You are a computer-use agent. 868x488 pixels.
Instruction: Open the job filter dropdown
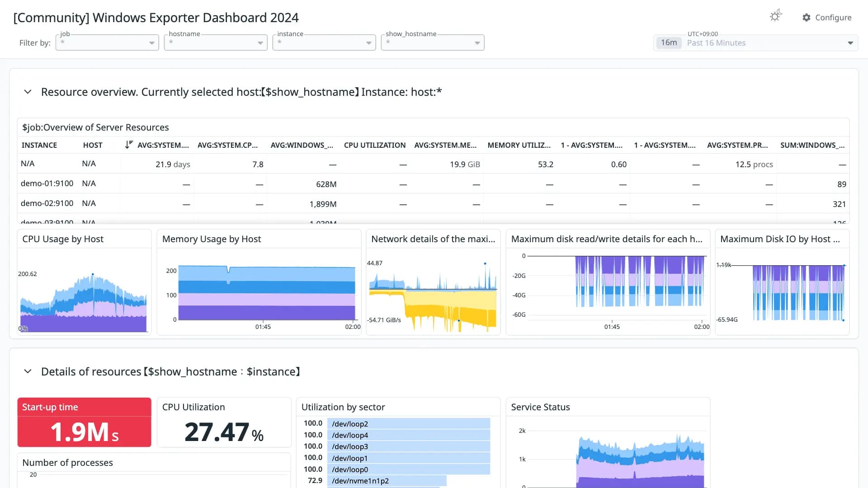107,42
